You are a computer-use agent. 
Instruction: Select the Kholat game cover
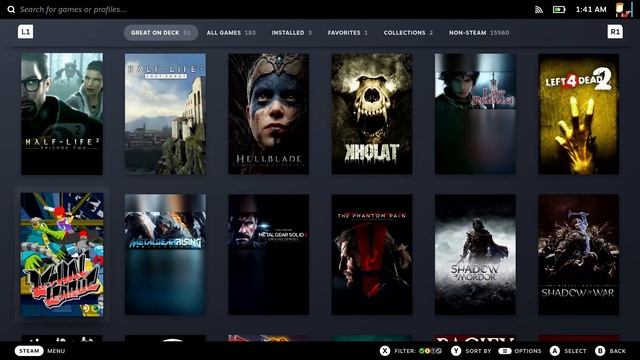click(372, 114)
